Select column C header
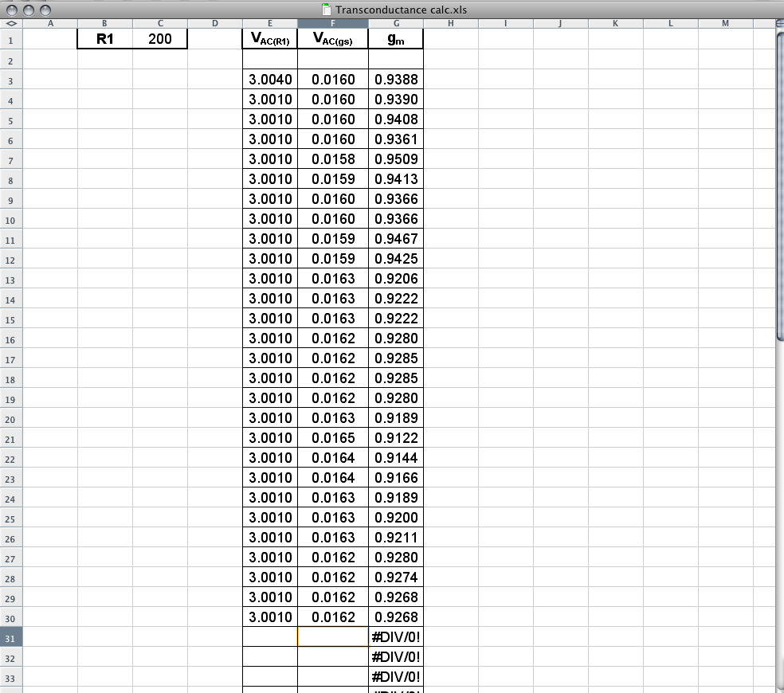784x693 pixels. point(160,24)
